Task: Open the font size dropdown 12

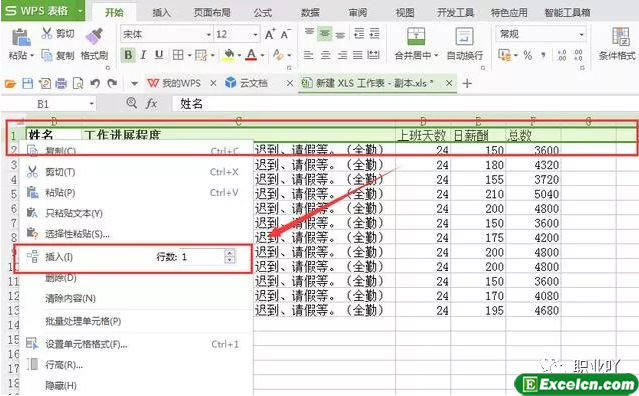Action: (x=256, y=35)
